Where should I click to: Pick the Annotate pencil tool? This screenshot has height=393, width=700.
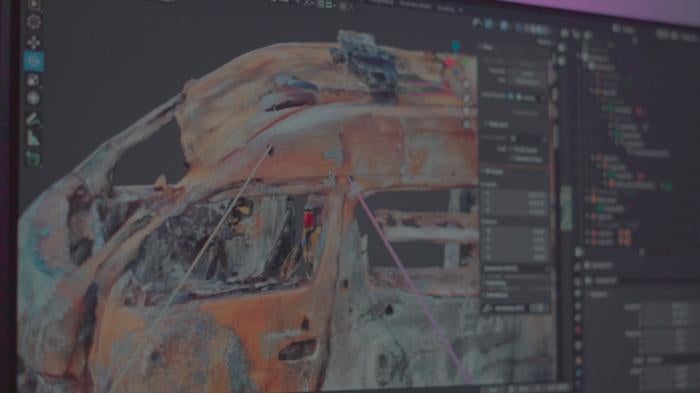pos(33,120)
